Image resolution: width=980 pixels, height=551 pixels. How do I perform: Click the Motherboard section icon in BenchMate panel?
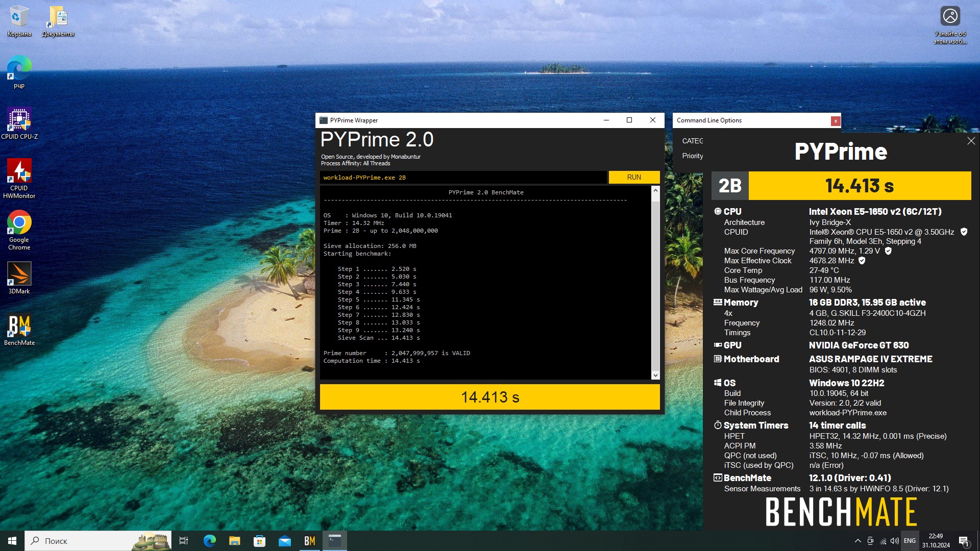(x=718, y=359)
